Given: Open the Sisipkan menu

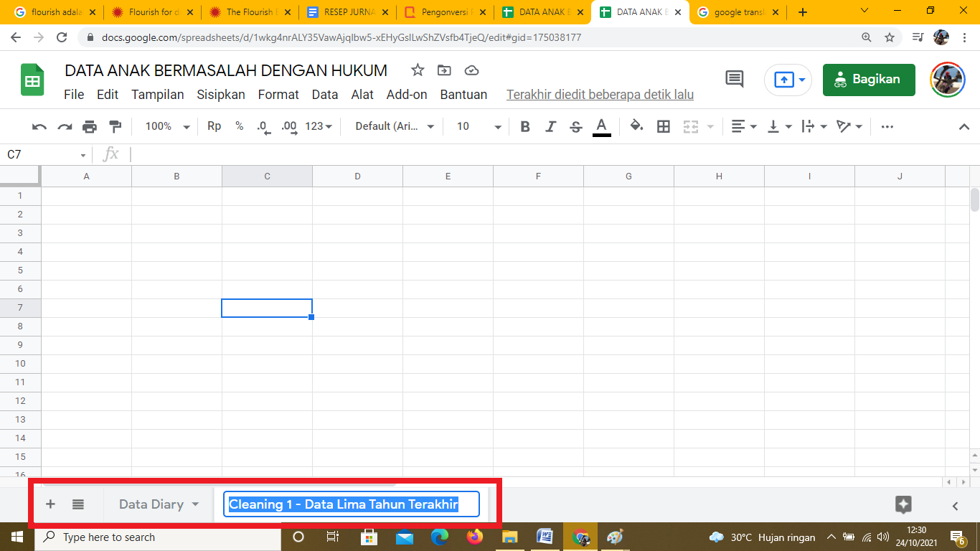Looking at the screenshot, I should click(221, 95).
